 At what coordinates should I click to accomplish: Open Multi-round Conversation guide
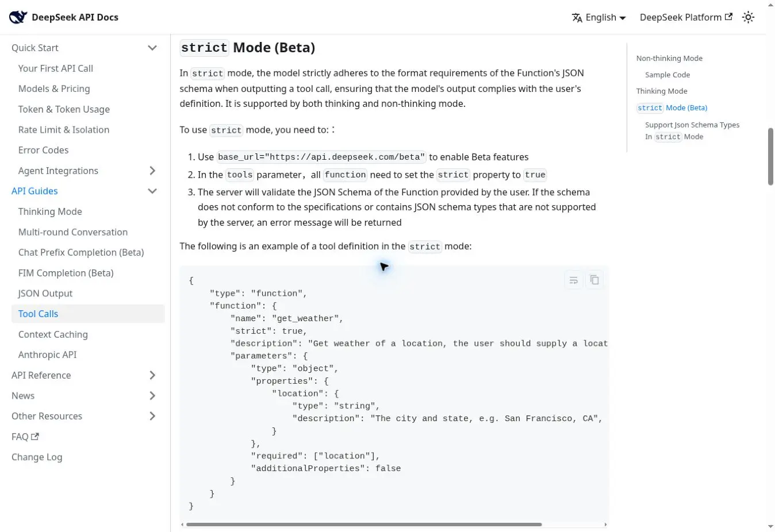73,232
